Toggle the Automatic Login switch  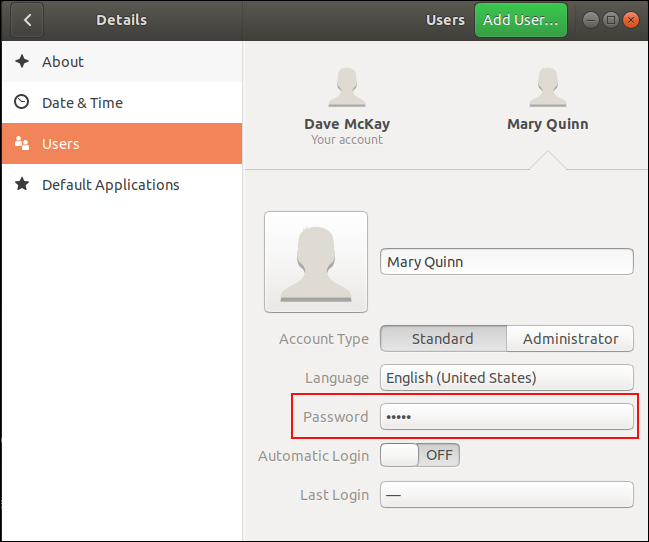point(419,456)
